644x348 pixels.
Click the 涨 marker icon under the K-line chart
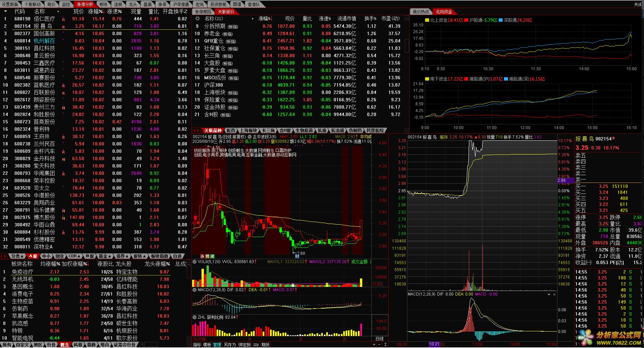point(202,256)
